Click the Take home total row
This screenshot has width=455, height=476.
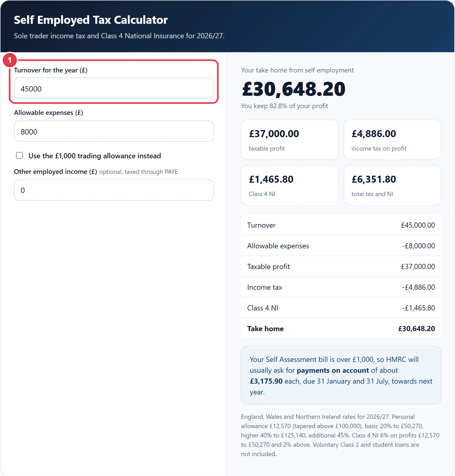tap(341, 329)
